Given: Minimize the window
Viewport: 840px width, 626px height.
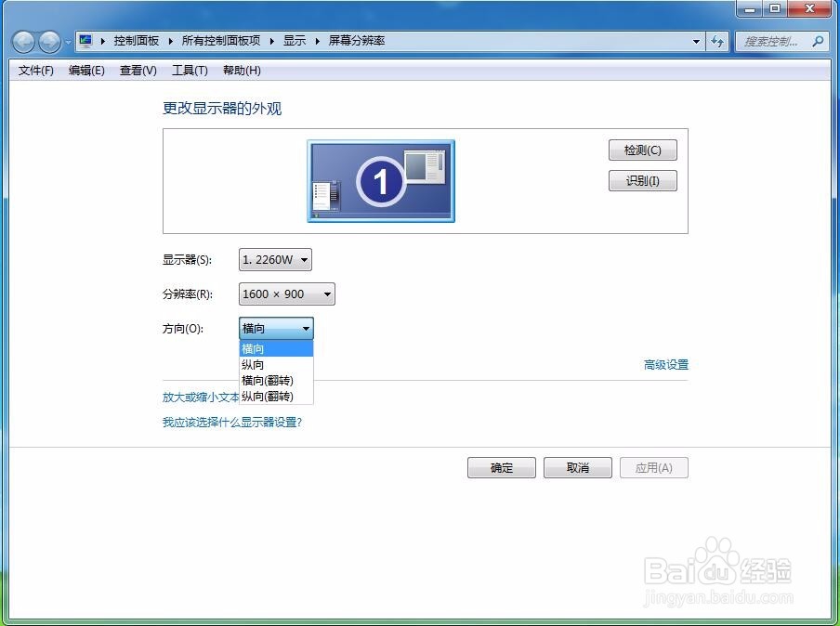Looking at the screenshot, I should tap(750, 8).
